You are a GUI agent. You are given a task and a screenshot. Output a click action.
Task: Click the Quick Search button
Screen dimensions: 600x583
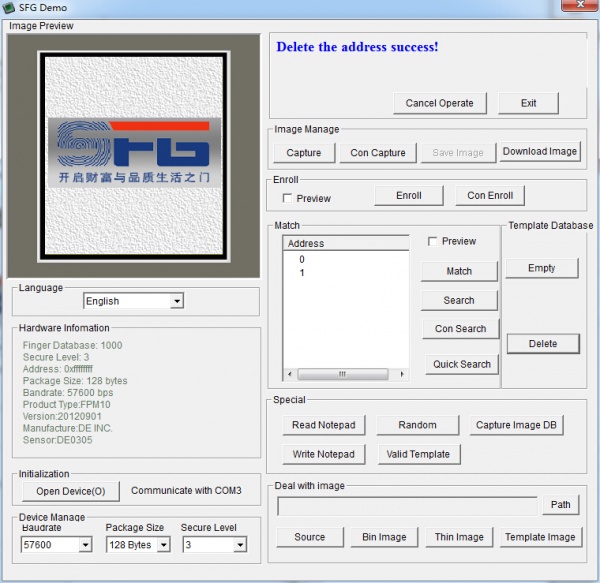[x=461, y=364]
